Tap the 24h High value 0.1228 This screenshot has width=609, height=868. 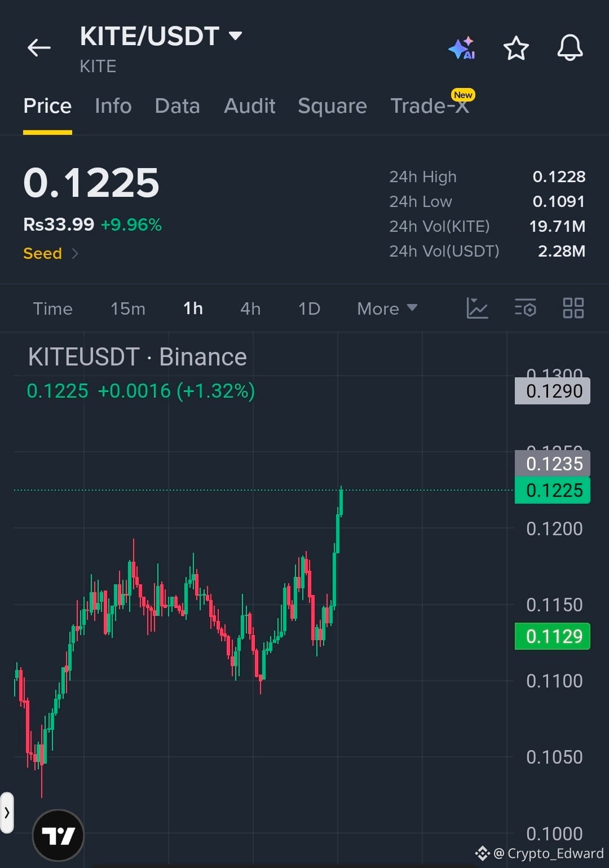(559, 177)
